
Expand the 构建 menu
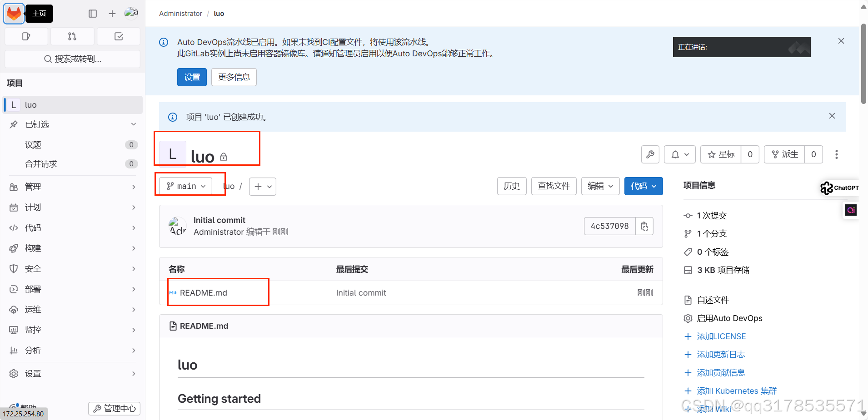(x=73, y=248)
